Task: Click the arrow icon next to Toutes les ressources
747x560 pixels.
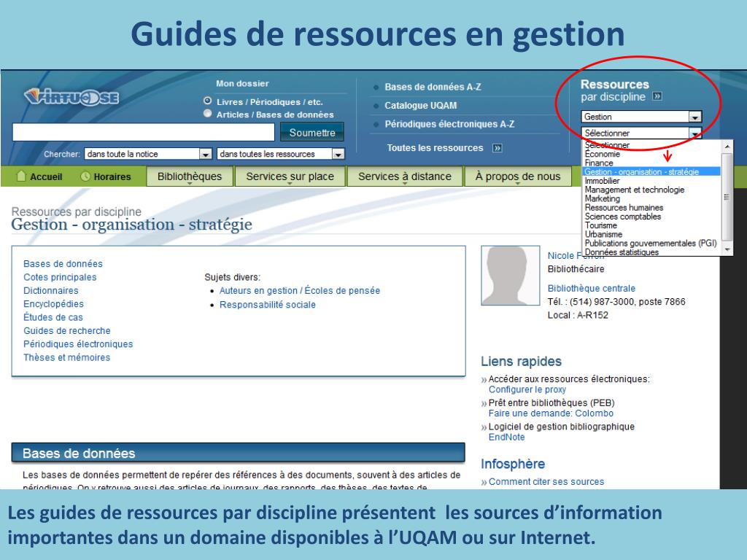Action: [x=497, y=148]
